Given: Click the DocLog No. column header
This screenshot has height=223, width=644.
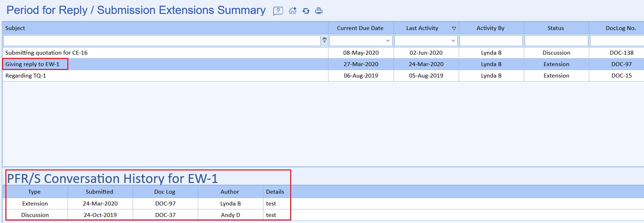Looking at the screenshot, I should tap(620, 28).
